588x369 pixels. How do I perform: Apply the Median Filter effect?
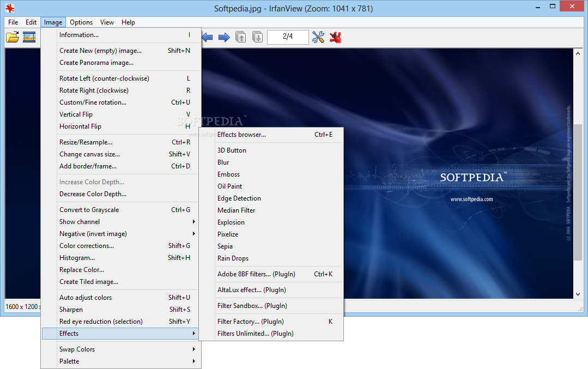point(271,210)
